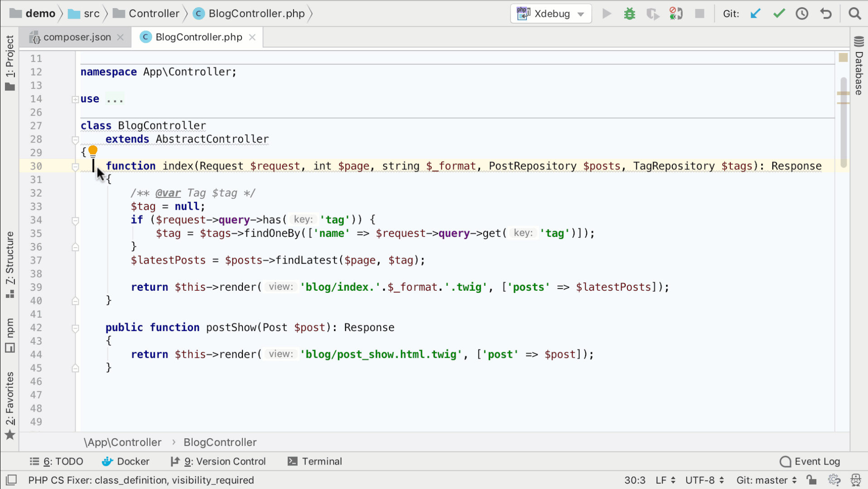868x489 pixels.
Task: Click the Git update project arrow
Action: point(755,14)
